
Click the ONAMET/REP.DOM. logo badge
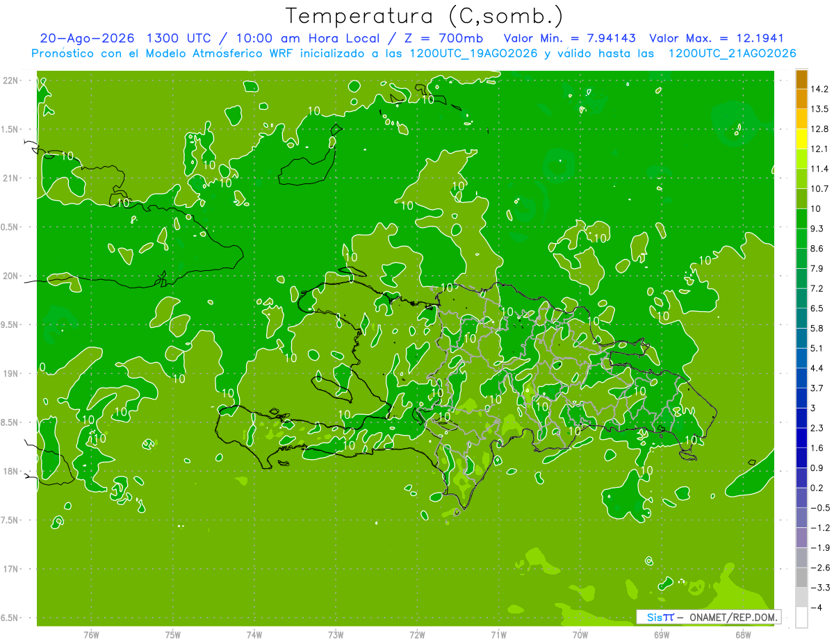(708, 617)
